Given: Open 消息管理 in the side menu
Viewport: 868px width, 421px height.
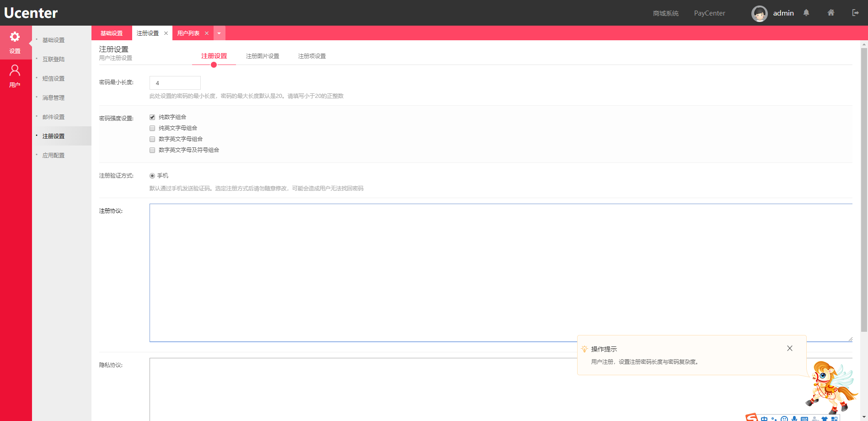Looking at the screenshot, I should click(54, 98).
